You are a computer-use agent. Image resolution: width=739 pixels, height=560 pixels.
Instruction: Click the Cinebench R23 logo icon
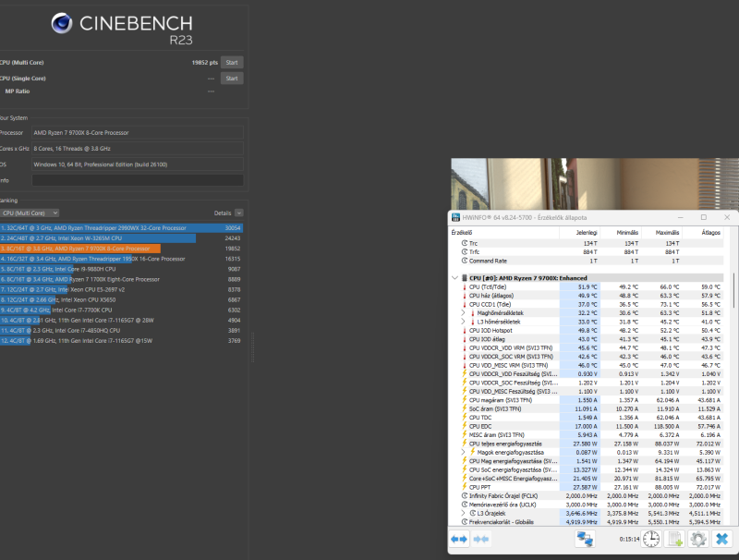[x=62, y=23]
